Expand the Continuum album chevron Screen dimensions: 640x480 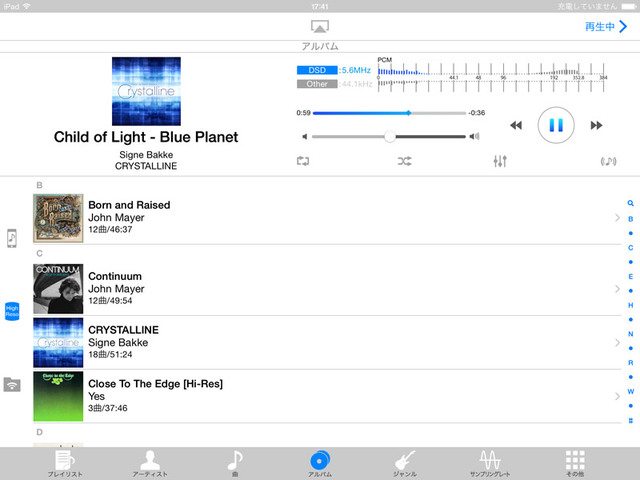617,289
